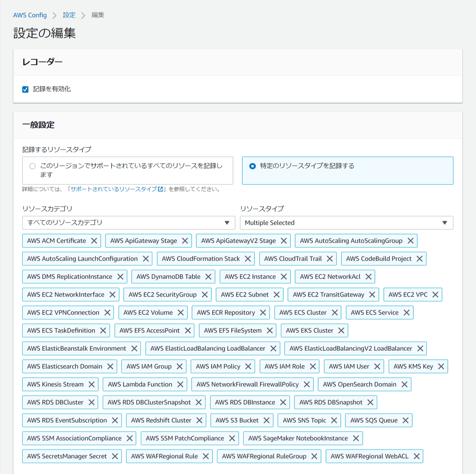Remove AWS CloudTrail Trail tag
This screenshot has width=476, height=474.
coord(330,259)
